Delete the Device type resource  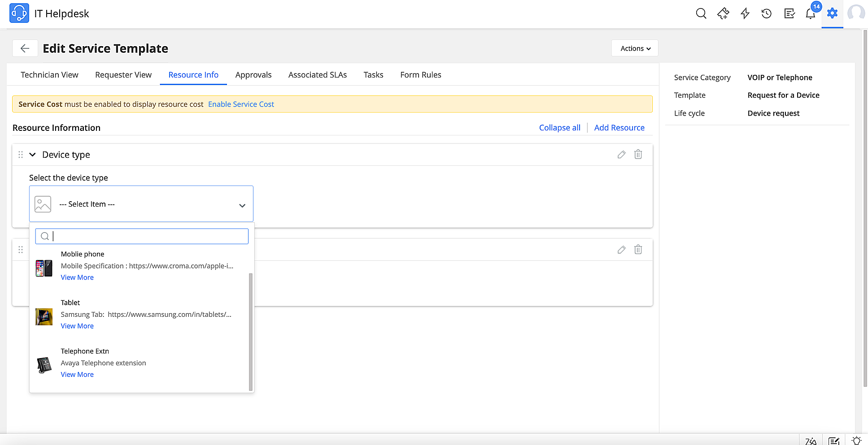638,154
